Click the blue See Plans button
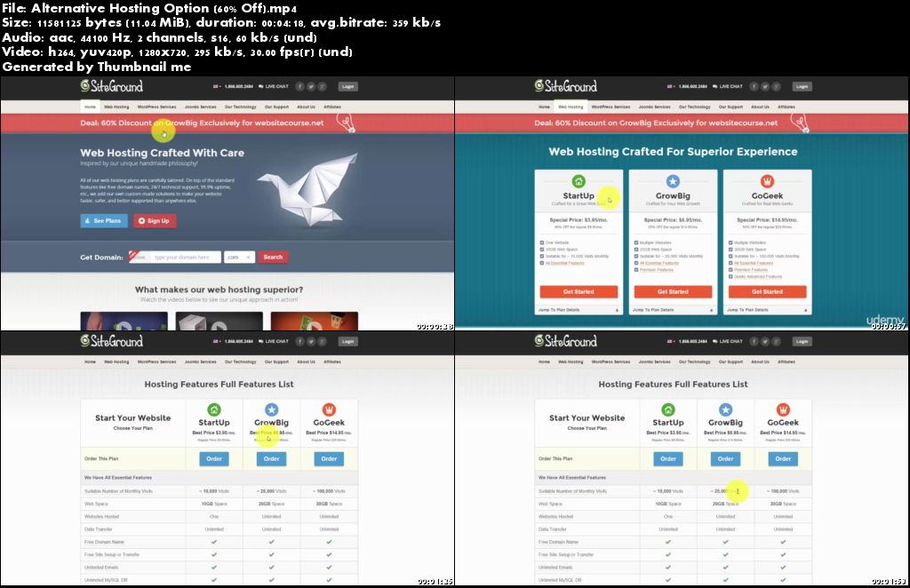The height and width of the screenshot is (588, 910). click(103, 221)
